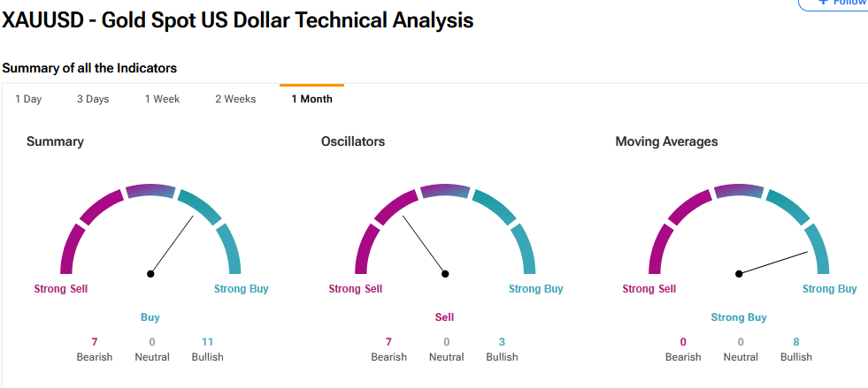The image size is (868, 388).
Task: Click the Moving Averages section heading
Action: pos(666,141)
